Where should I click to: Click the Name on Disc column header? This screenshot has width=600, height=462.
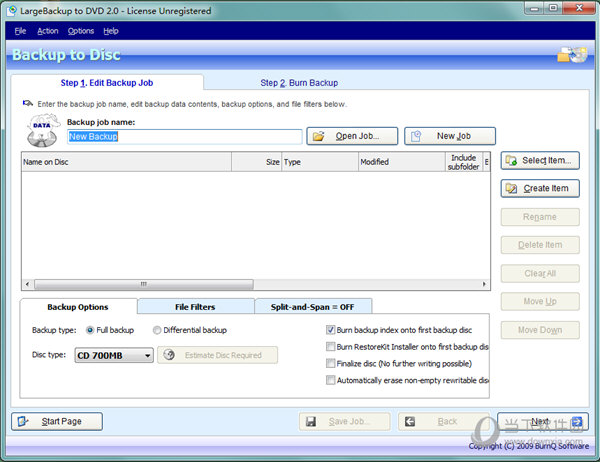[x=127, y=162]
